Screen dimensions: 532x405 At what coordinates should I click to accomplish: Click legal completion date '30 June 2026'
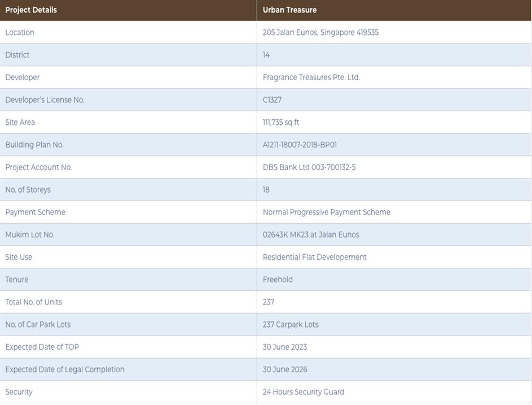click(285, 369)
